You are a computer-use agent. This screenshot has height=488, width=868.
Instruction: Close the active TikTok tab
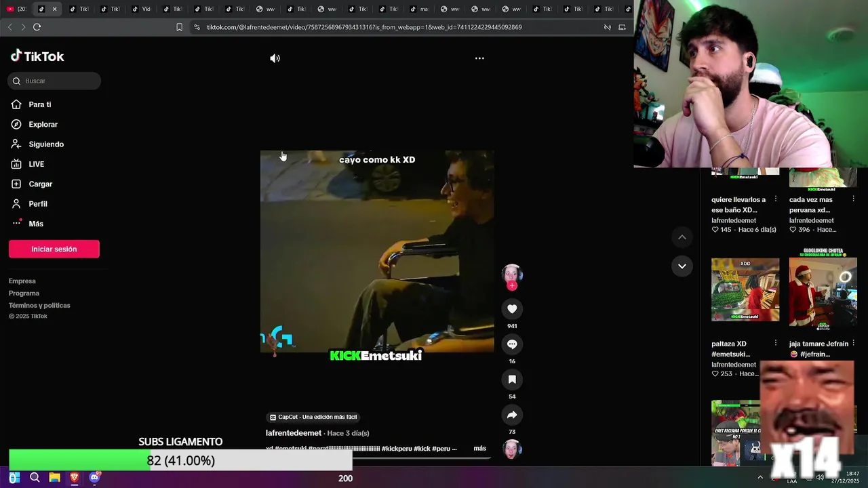[54, 9]
